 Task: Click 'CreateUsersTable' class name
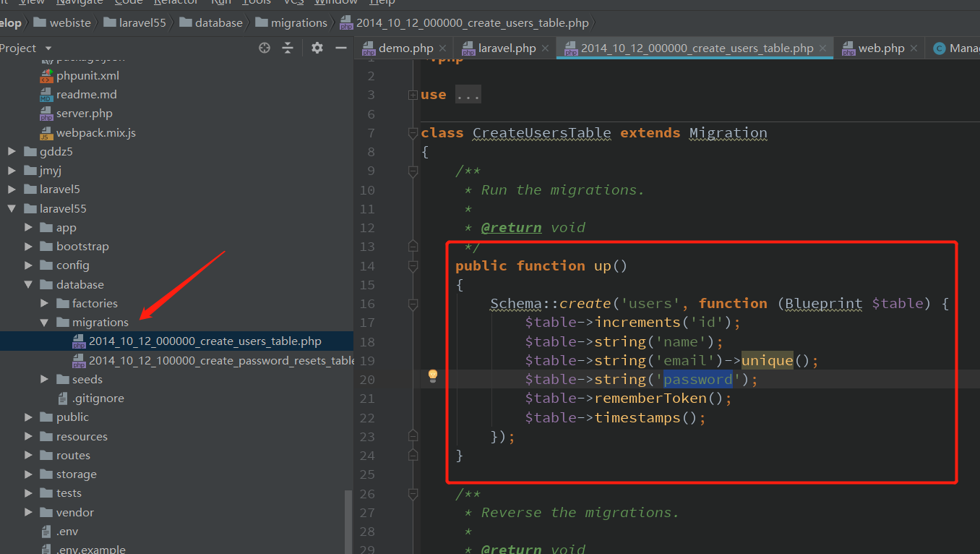click(542, 133)
